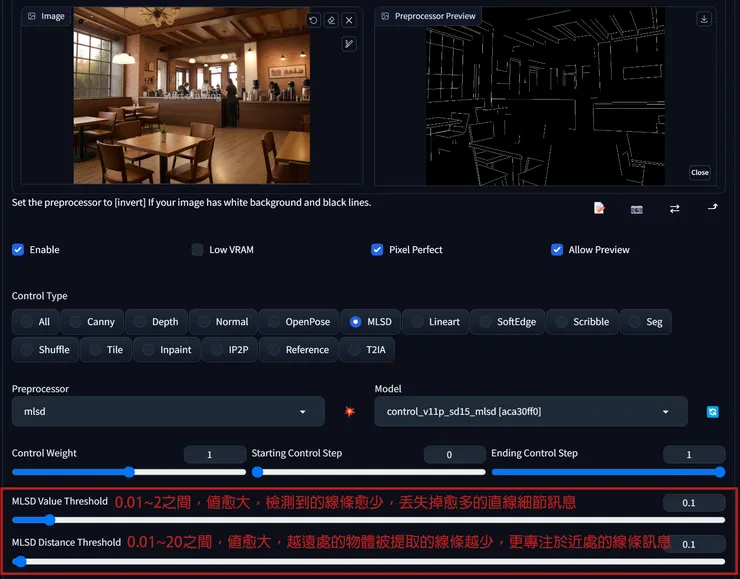Adjust MLSD Value Threshold slider
This screenshot has height=579, width=740.
click(x=369, y=520)
